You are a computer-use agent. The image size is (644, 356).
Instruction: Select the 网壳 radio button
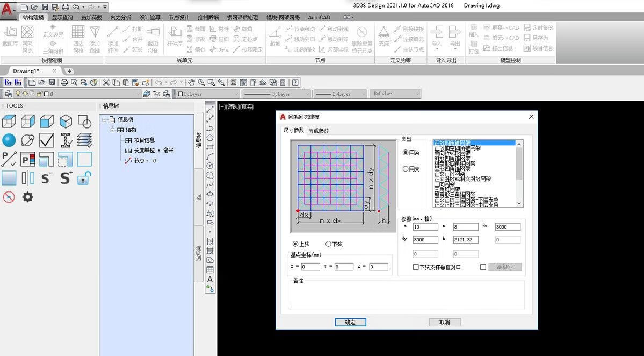406,169
